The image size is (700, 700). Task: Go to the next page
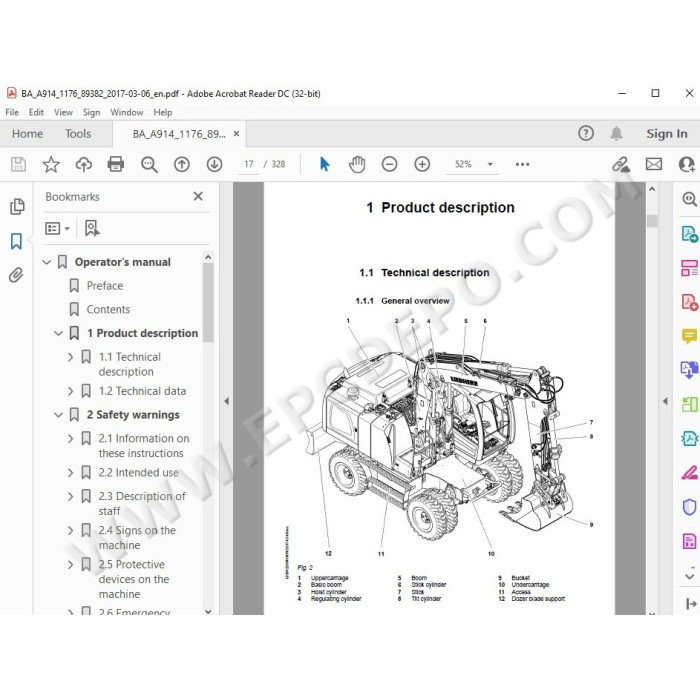pos(214,164)
